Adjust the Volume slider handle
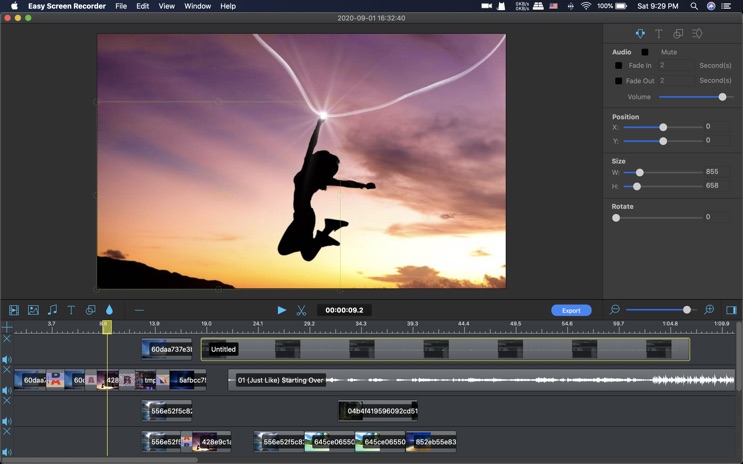The width and height of the screenshot is (743, 464). [722, 97]
